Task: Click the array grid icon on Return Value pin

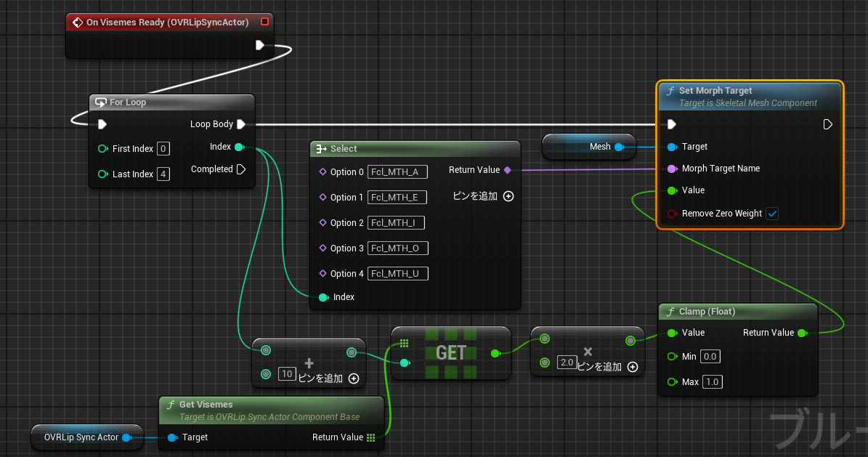Action: point(370,437)
